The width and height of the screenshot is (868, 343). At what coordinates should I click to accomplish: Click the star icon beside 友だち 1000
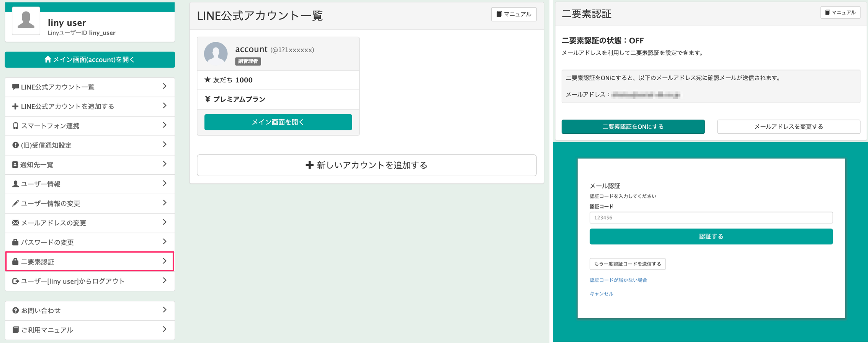[208, 80]
